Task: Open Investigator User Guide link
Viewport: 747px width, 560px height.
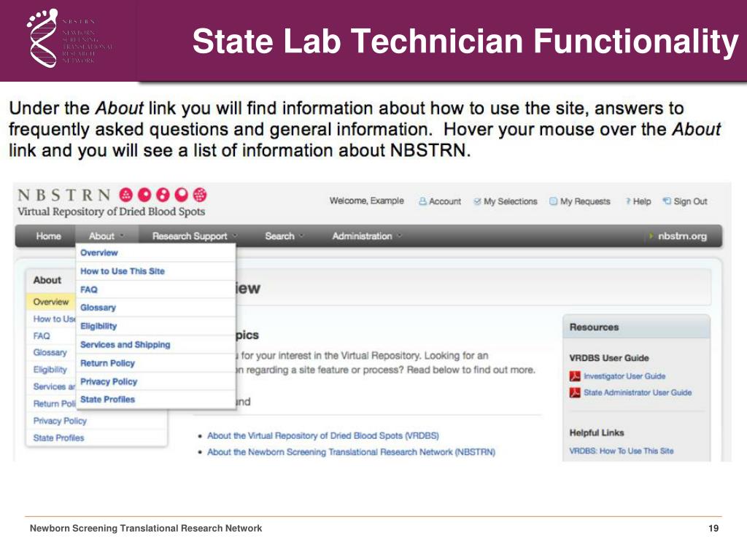Action: click(x=624, y=376)
